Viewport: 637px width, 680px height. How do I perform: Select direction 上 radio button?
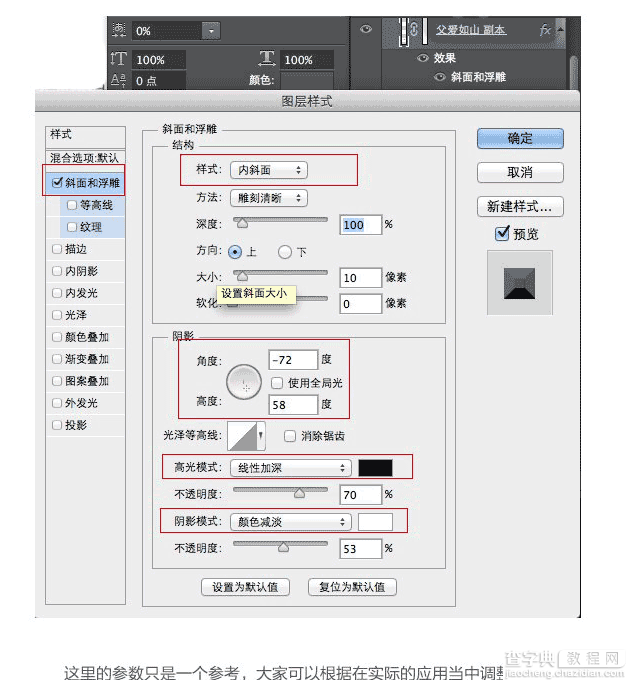235,252
